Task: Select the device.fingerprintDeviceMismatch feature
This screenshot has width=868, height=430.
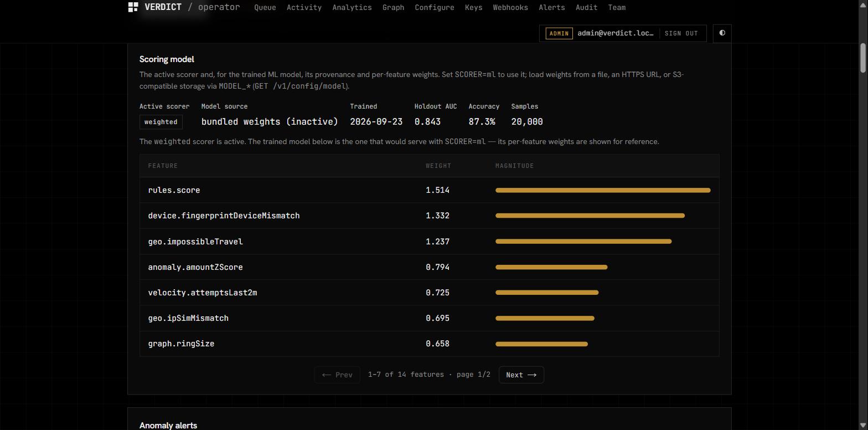Action: coord(224,216)
